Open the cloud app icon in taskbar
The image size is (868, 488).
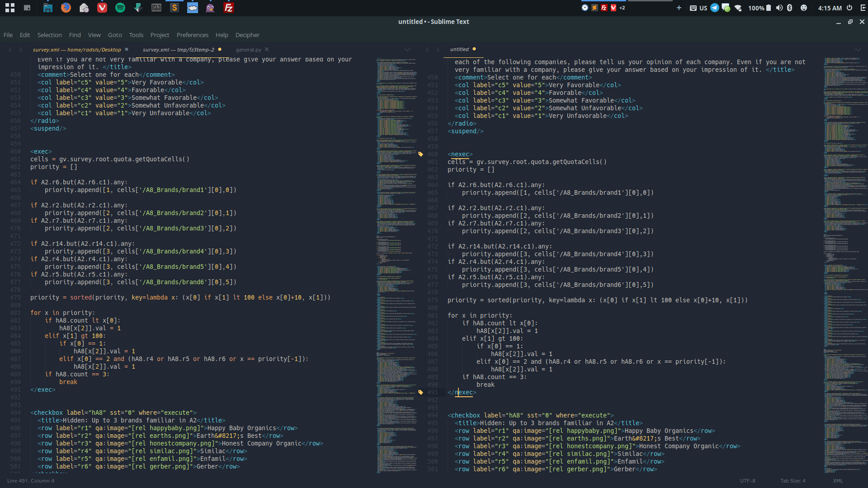[x=193, y=8]
